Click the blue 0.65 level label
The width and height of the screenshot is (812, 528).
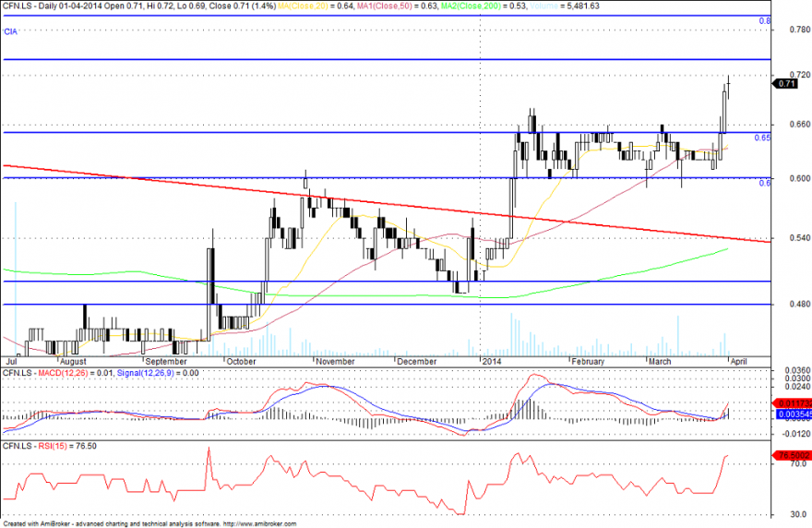coord(762,138)
